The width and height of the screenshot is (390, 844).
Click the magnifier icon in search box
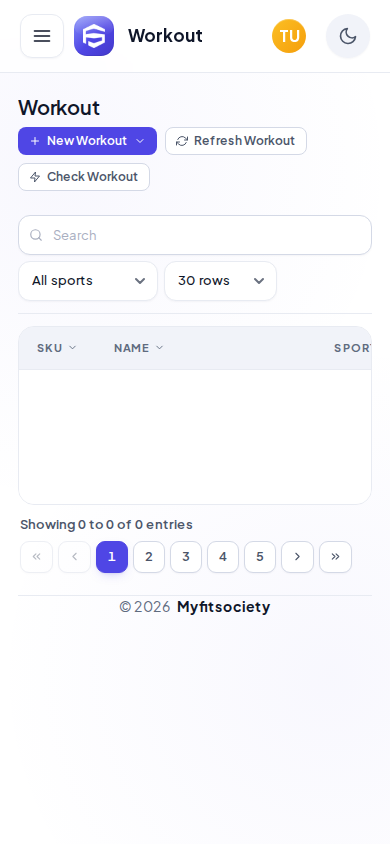click(x=36, y=235)
